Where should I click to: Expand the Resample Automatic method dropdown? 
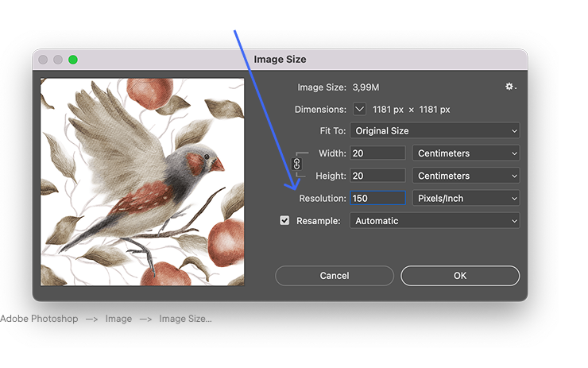pyautogui.click(x=435, y=221)
